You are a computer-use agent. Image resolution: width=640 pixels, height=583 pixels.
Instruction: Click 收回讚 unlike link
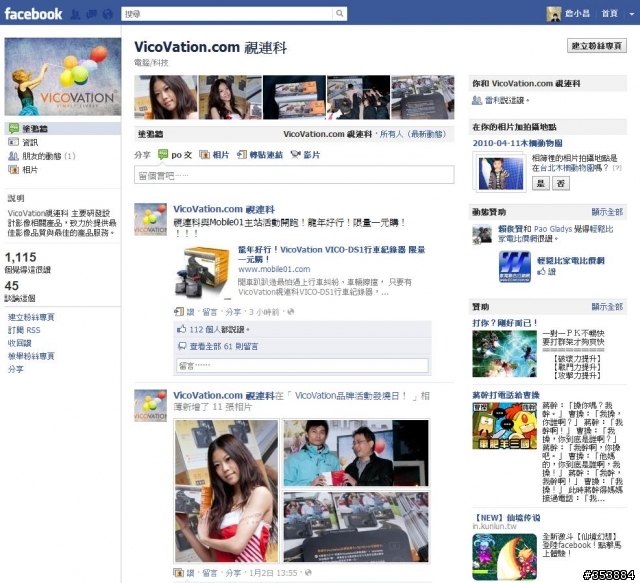[19, 343]
